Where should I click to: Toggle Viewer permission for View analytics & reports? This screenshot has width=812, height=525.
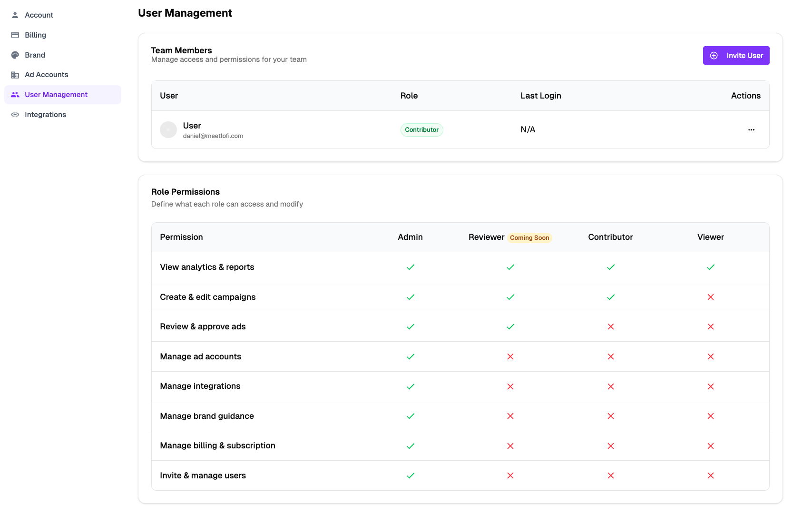711,267
